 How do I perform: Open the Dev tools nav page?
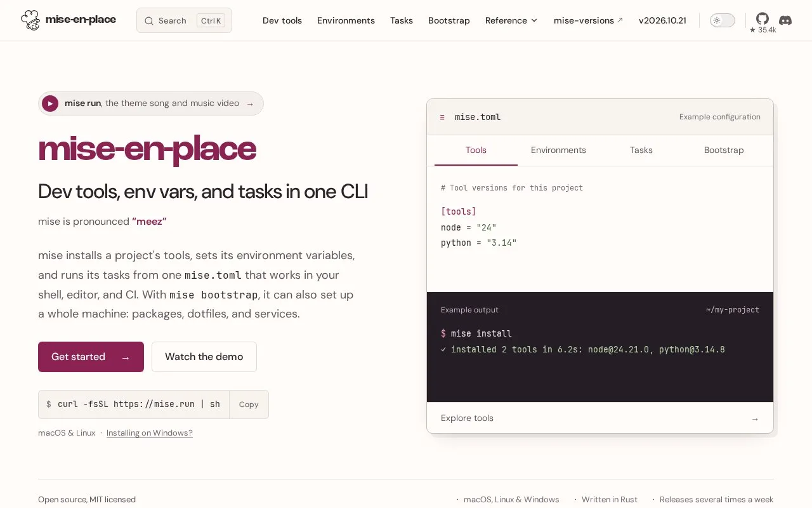[x=282, y=20]
